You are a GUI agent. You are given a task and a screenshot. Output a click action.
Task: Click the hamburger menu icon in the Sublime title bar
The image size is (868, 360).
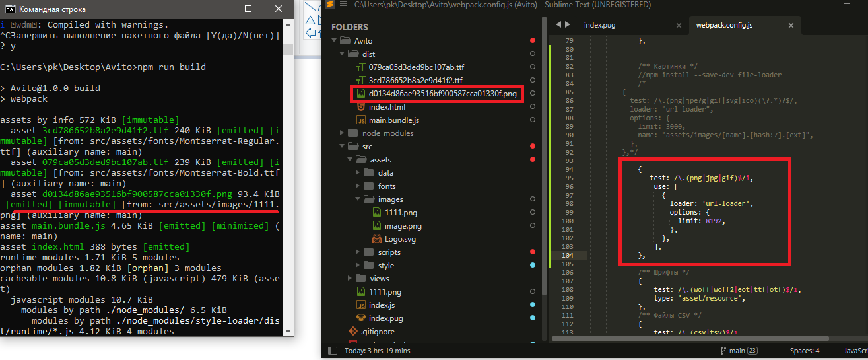(x=344, y=5)
